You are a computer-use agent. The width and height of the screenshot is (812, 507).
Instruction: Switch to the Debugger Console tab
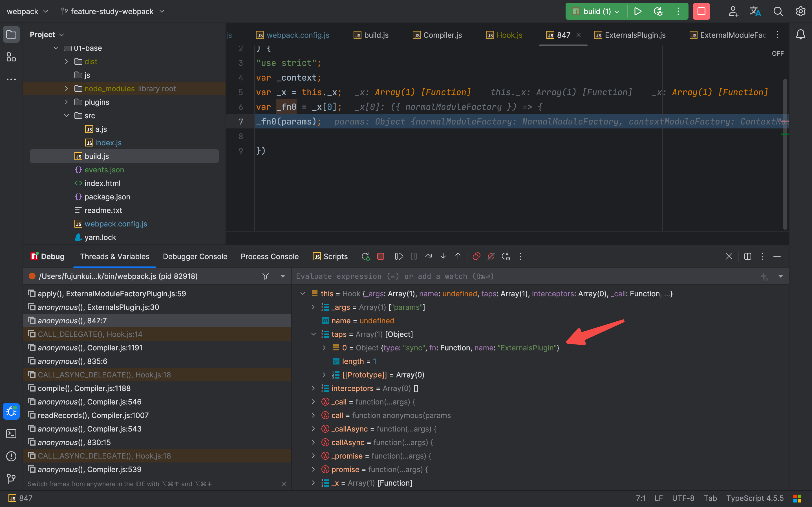click(195, 257)
